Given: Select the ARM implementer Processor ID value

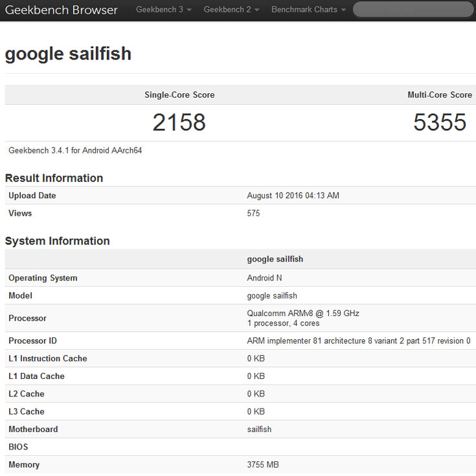Looking at the screenshot, I should 358,341.
